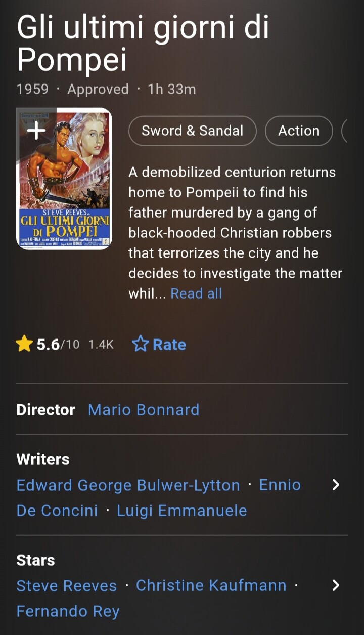Open writer Edward George Bulwer-Lytton
364x635 pixels.
(x=128, y=485)
